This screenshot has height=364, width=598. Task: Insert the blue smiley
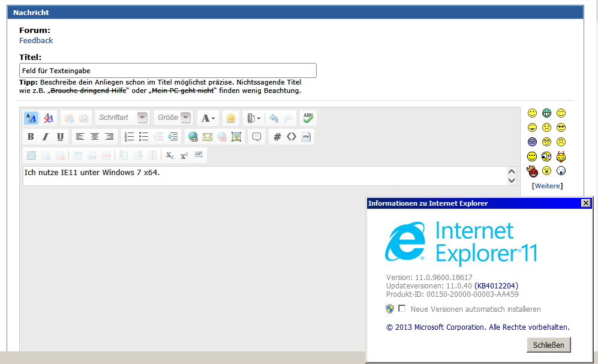[x=532, y=142]
